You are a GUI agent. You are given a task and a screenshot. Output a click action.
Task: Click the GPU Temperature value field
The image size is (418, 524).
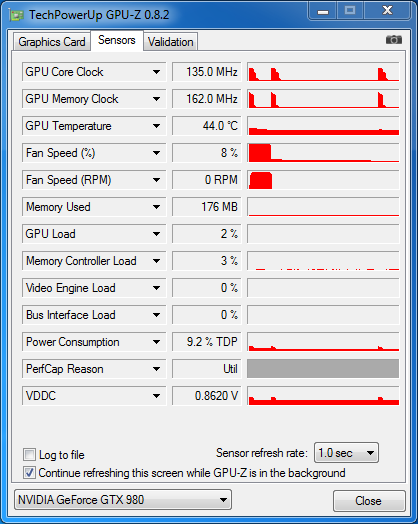coord(206,126)
